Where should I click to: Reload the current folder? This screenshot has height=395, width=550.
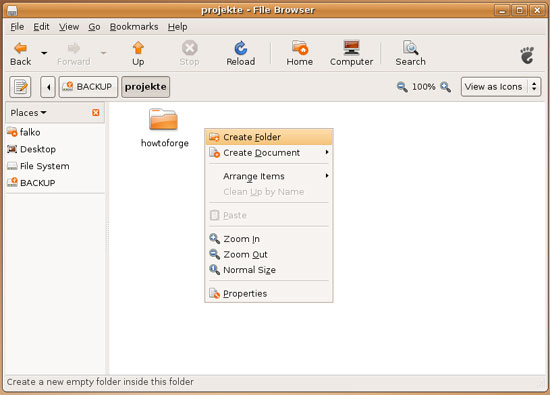241,54
